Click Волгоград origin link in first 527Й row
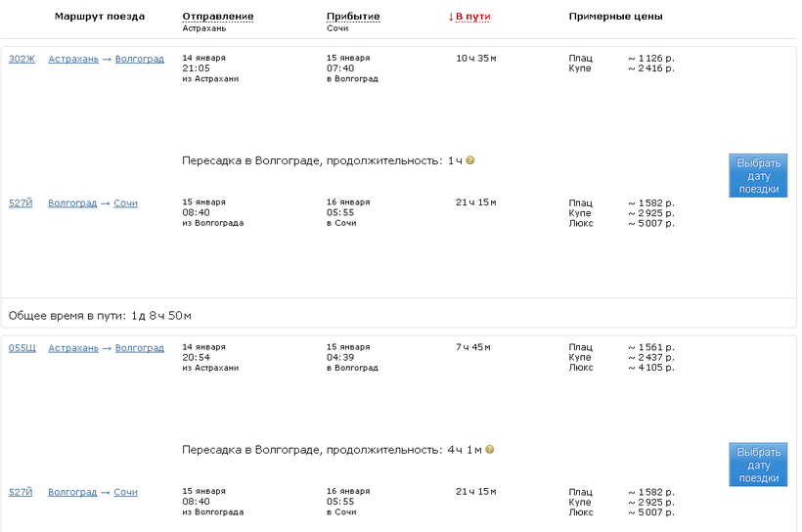 point(72,203)
